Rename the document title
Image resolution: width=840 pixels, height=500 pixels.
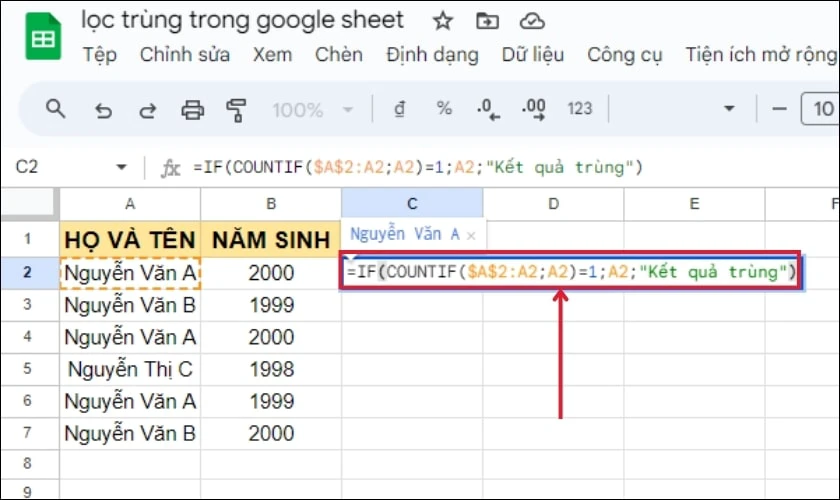242,20
